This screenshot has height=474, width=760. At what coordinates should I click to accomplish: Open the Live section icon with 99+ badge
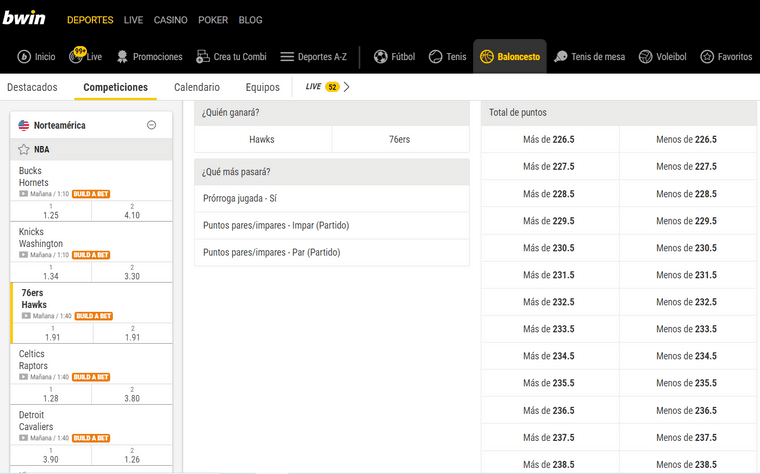[77, 55]
